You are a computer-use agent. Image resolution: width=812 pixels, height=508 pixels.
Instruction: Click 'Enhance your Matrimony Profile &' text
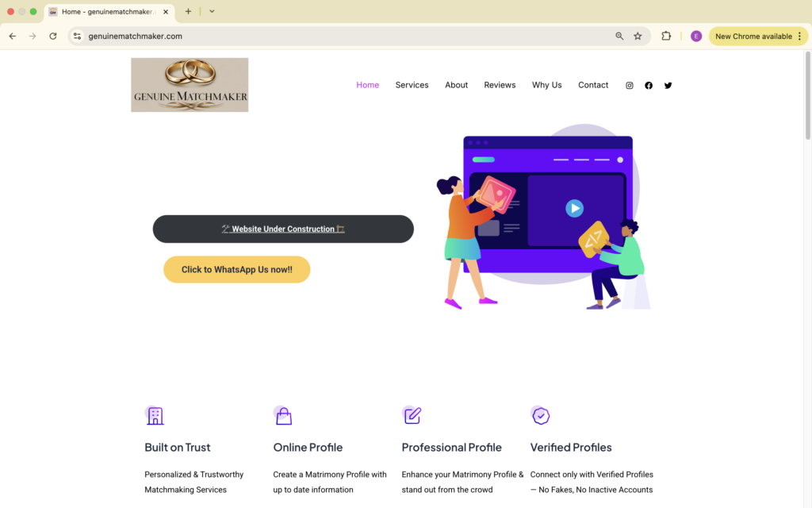(x=462, y=475)
